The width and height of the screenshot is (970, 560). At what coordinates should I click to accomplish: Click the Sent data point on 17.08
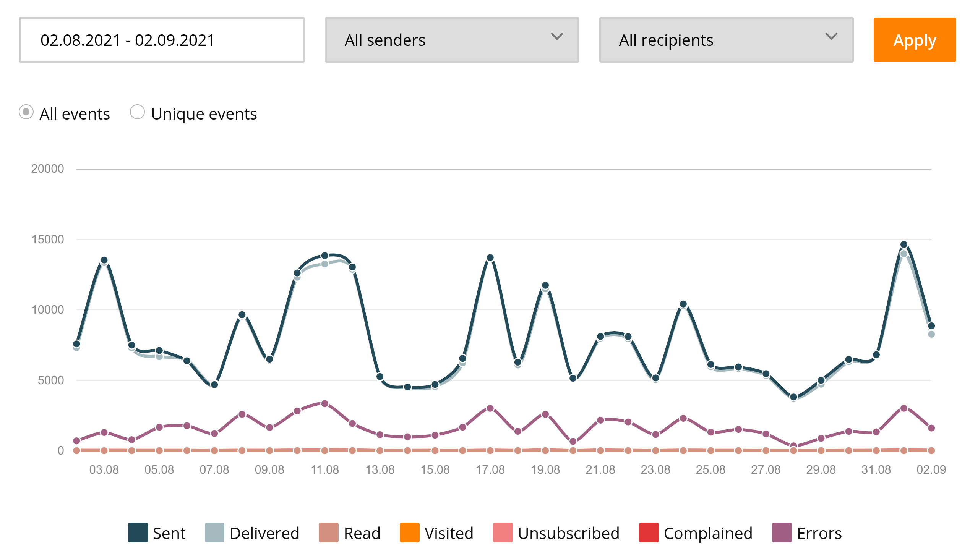490,258
